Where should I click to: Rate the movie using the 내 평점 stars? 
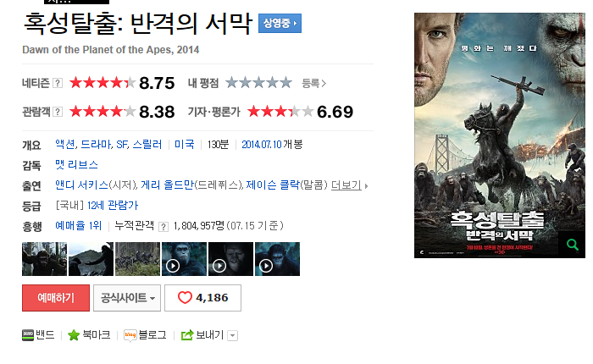[x=258, y=82]
